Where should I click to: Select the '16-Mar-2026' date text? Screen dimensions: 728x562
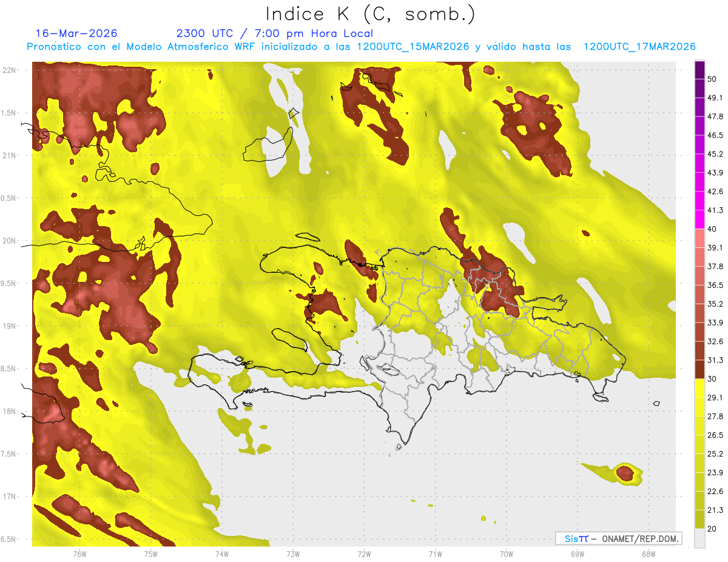click(x=76, y=33)
